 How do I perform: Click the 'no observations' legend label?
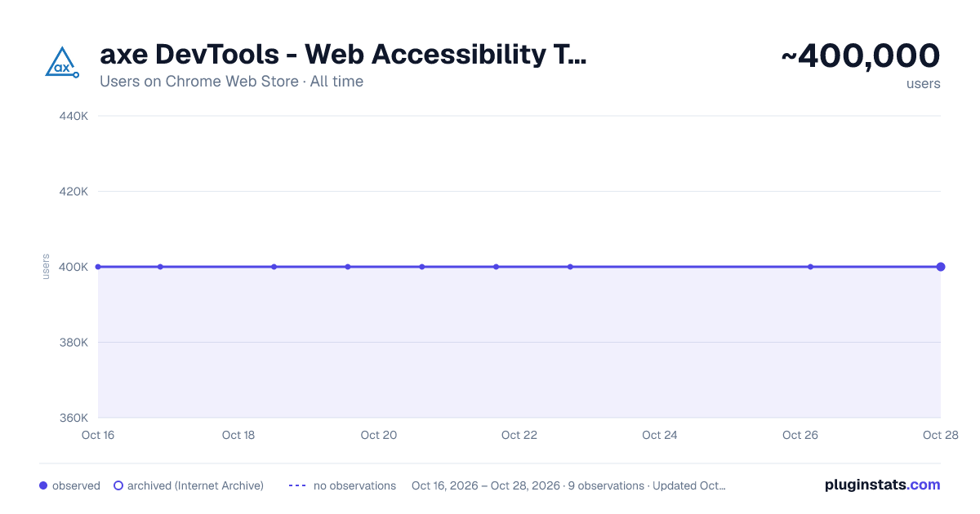click(x=354, y=485)
